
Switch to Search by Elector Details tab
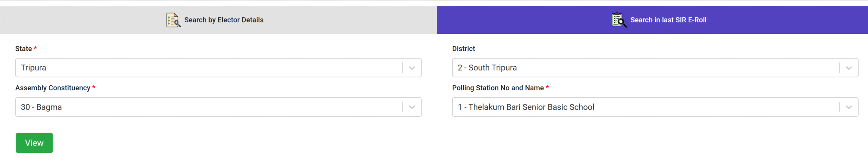[x=224, y=20]
